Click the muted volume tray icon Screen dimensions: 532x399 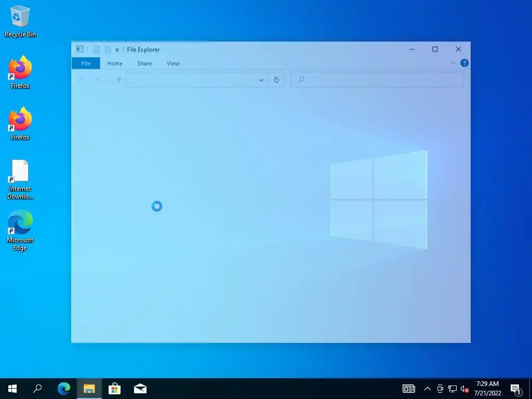point(464,389)
